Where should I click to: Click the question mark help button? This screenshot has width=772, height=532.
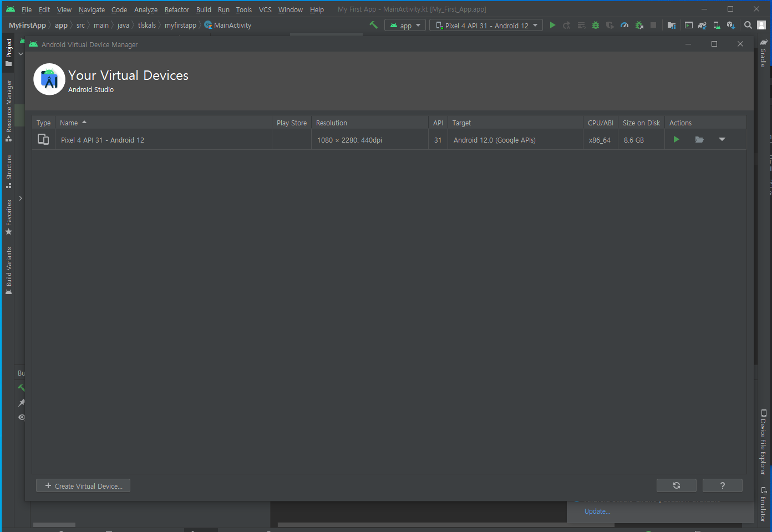click(723, 485)
